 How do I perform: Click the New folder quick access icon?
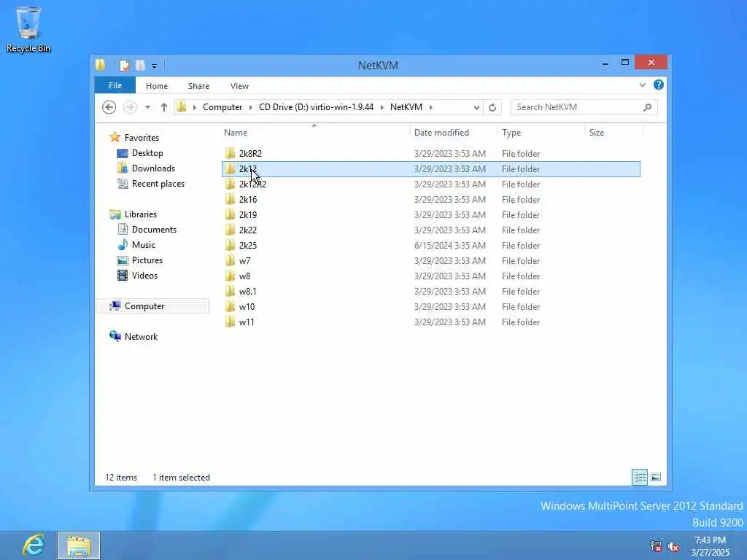coord(140,65)
